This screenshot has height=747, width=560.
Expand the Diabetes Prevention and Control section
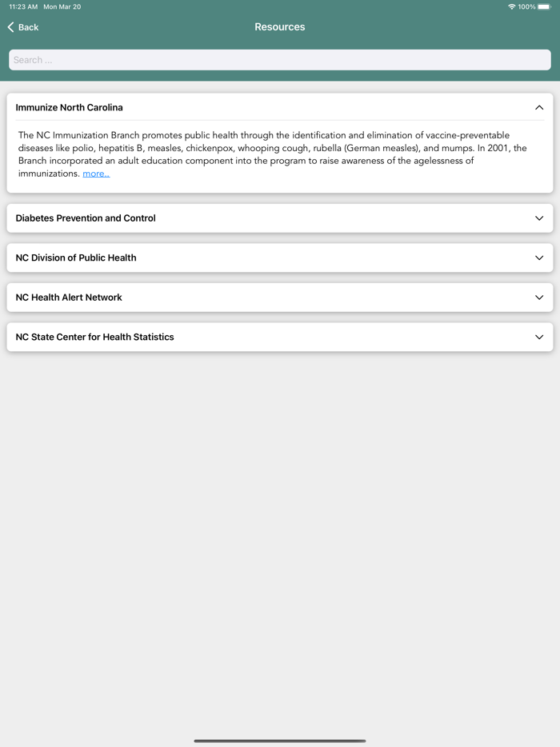pyautogui.click(x=280, y=218)
